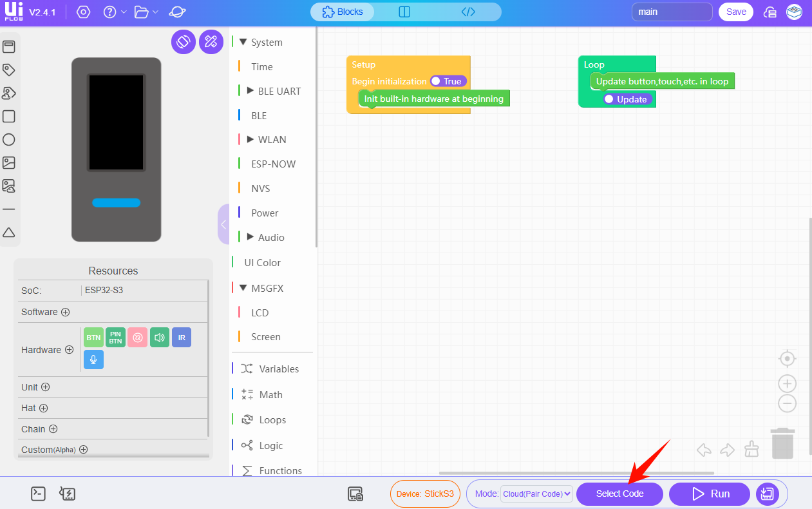
Task: Center the workspace using the crosshair icon
Action: pos(787,358)
